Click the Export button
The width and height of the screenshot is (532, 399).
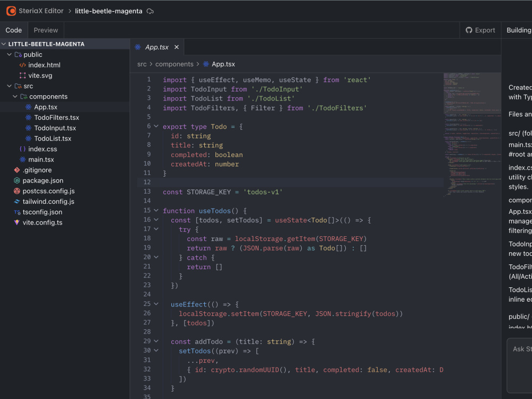pos(480,30)
